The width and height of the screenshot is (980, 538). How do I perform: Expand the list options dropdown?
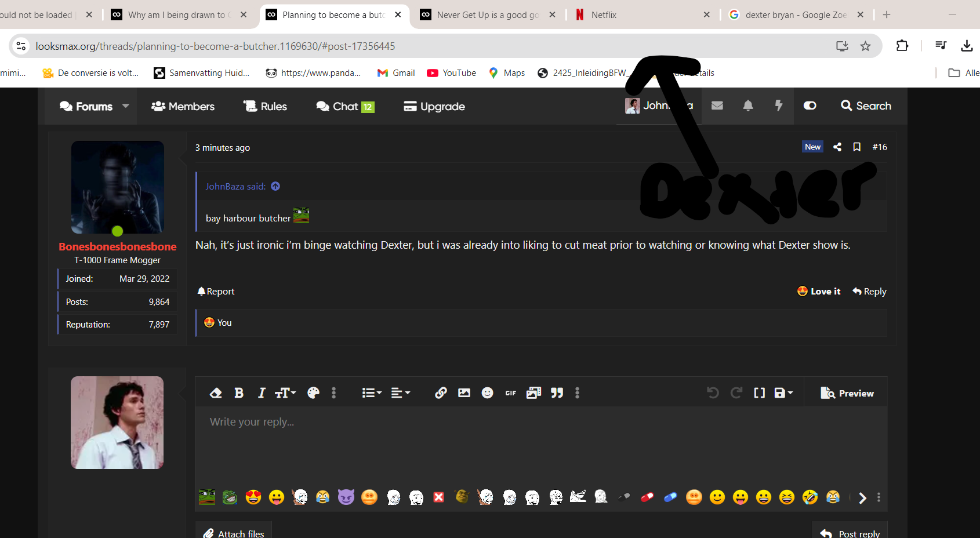click(x=372, y=393)
